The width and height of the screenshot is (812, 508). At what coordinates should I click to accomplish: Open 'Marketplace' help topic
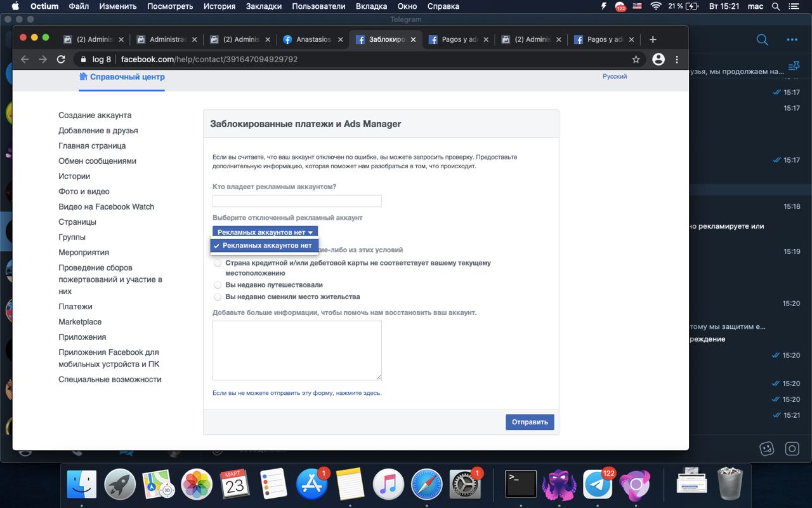[x=80, y=322]
